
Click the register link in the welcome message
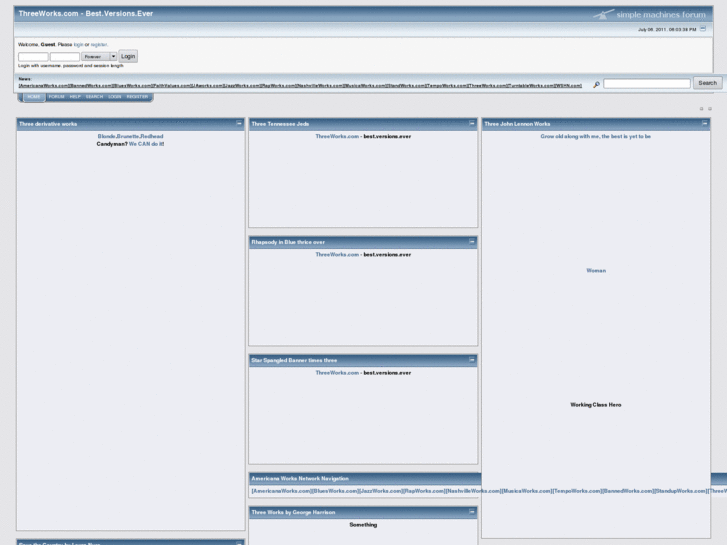[x=99, y=45]
